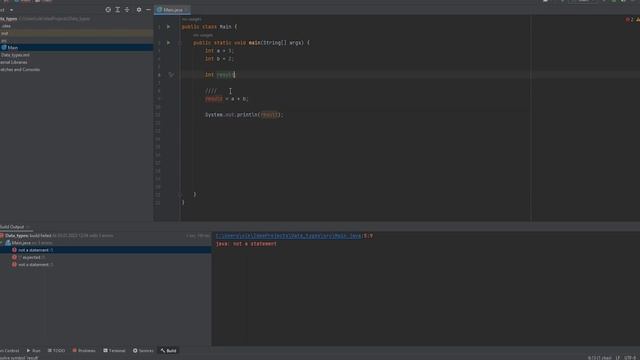Run the Main class using gutter arrow
Image resolution: width=640 pixels, height=360 pixels.
coord(169,27)
